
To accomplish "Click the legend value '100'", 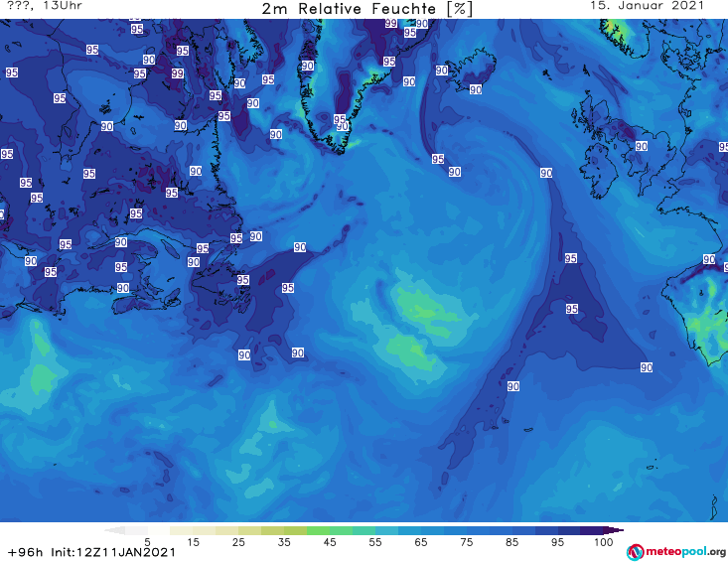I will click(x=604, y=542).
